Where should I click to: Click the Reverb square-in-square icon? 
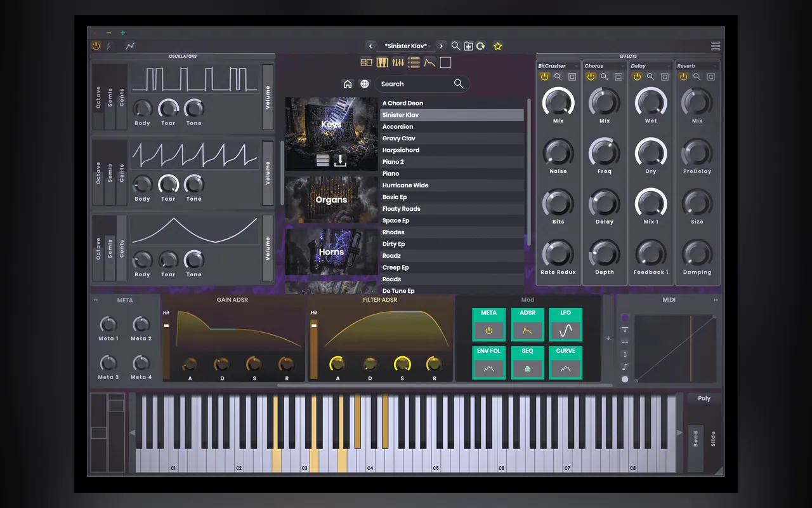[x=711, y=77]
